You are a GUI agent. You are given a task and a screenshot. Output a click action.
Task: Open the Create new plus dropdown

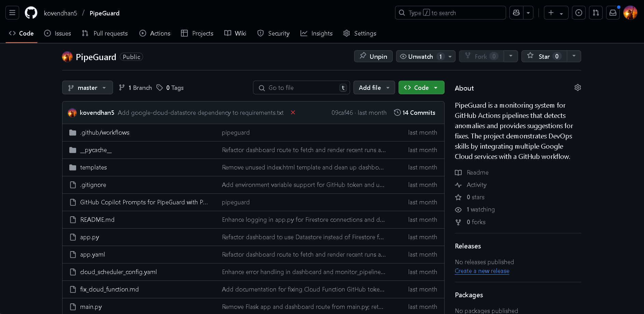[556, 13]
